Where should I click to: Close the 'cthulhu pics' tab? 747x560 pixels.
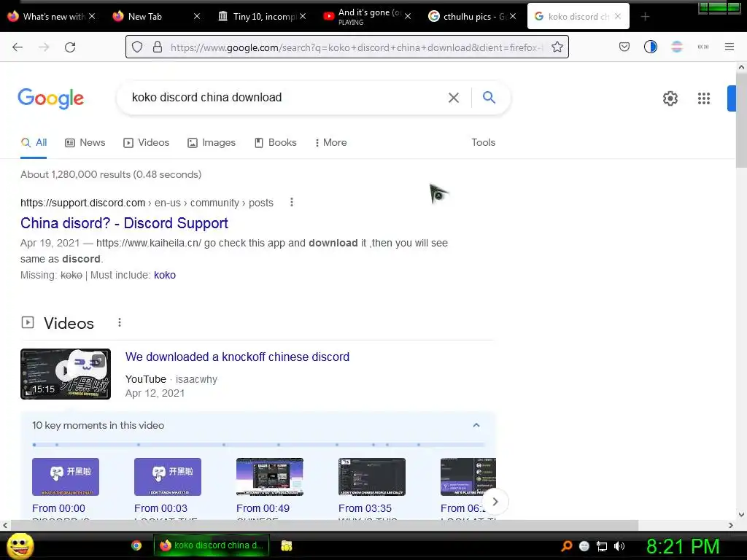(x=513, y=16)
